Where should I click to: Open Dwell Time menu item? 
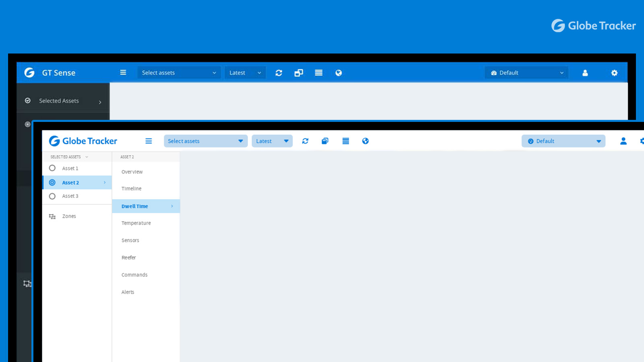146,206
